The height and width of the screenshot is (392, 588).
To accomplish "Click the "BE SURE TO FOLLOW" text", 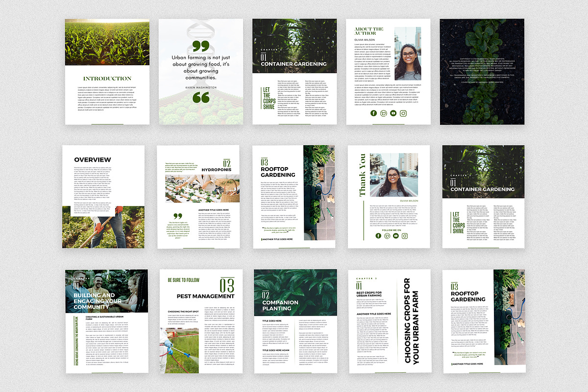I will 183,280.
